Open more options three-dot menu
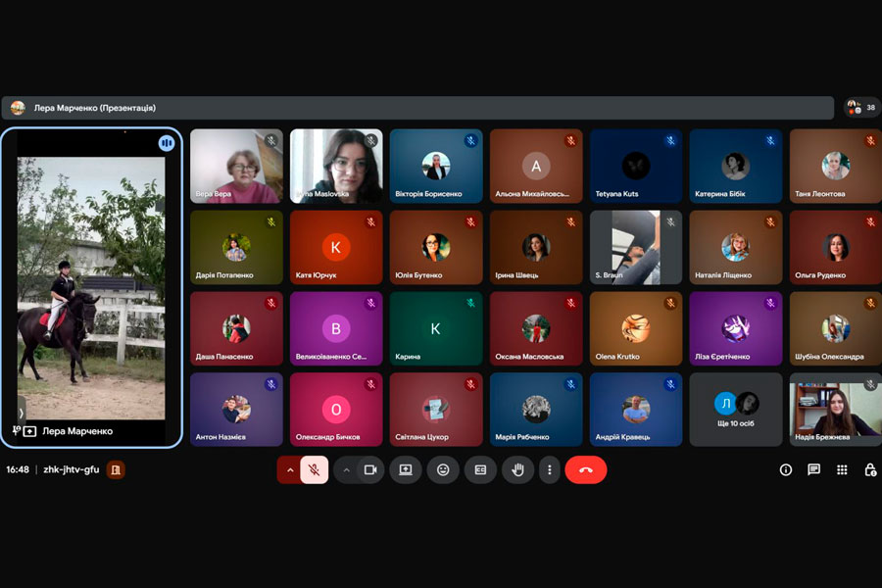Viewport: 882px width, 588px height. pos(550,469)
